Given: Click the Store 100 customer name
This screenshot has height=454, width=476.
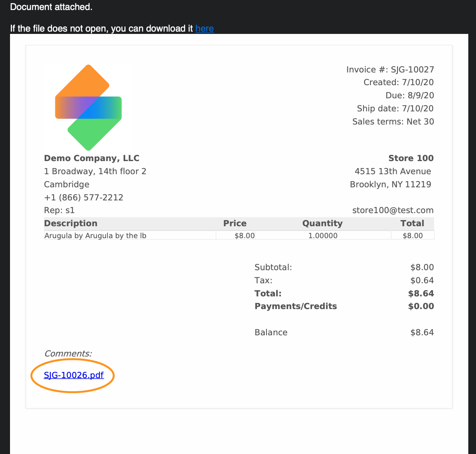Looking at the screenshot, I should tap(411, 158).
